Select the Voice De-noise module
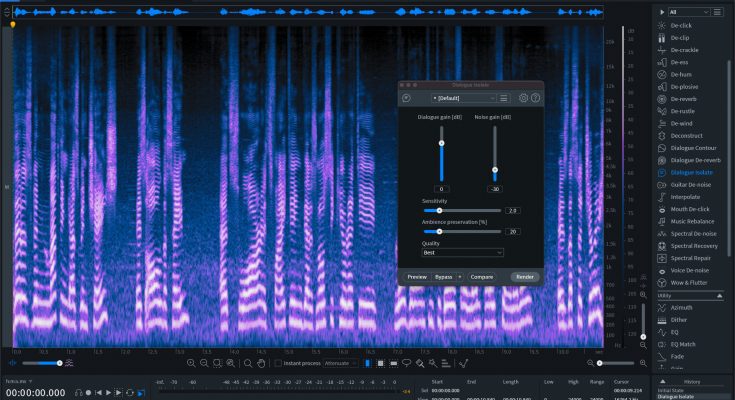This screenshot has width=735, height=400. tap(689, 270)
